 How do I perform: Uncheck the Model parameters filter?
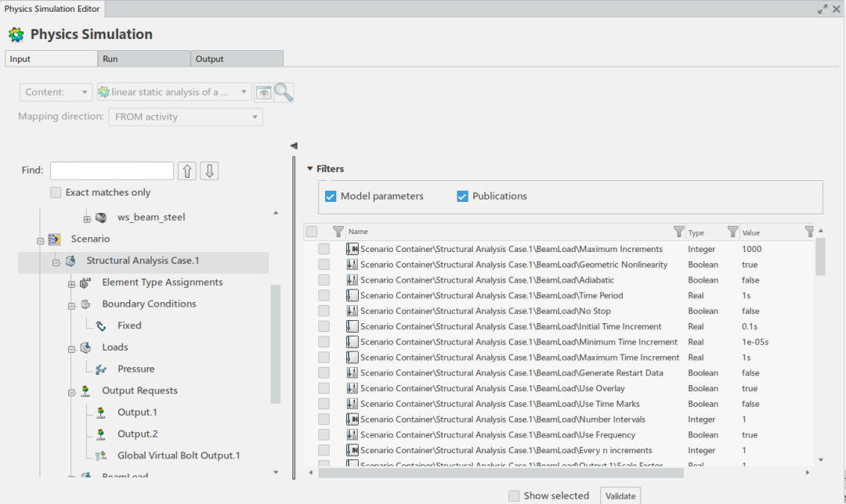331,196
